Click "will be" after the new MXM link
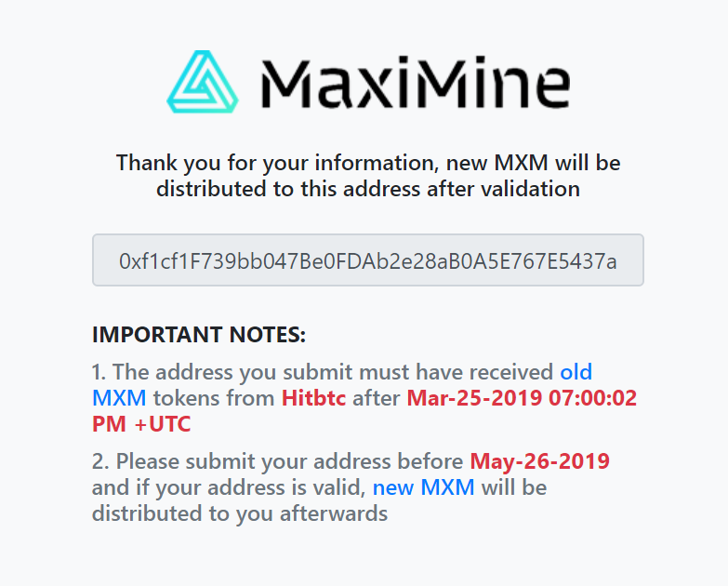728x586 pixels. point(514,487)
